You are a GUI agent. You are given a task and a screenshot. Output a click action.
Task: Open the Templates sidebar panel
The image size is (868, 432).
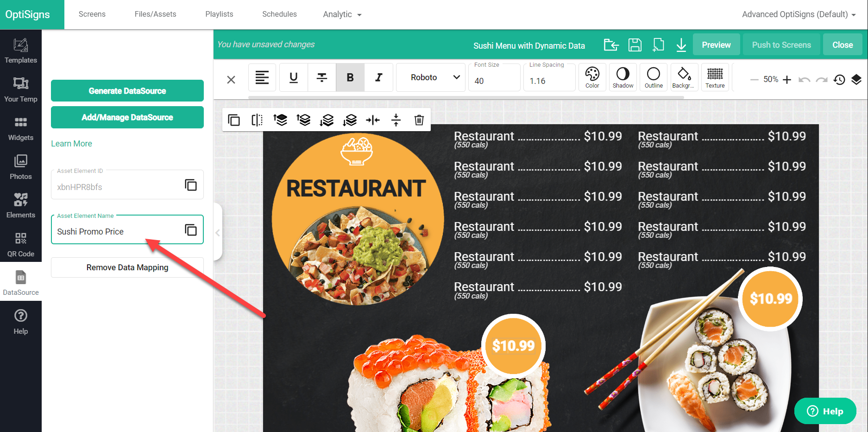click(20, 51)
